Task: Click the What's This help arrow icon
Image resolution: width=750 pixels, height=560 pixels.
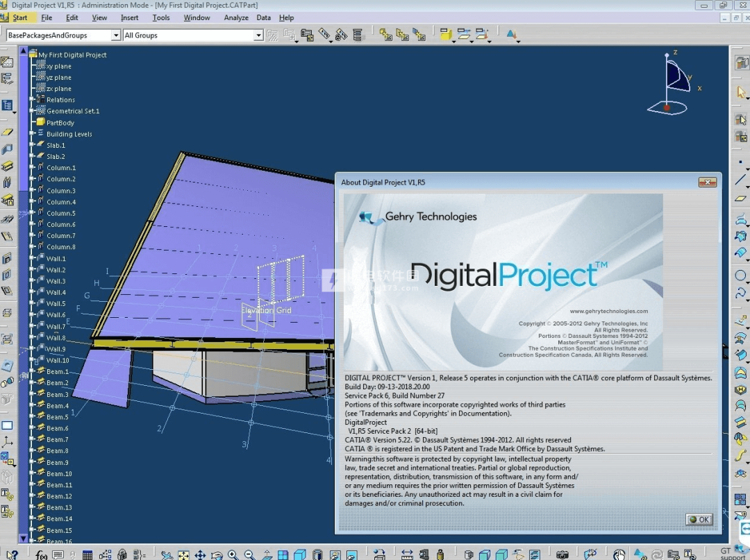Action: click(12, 554)
